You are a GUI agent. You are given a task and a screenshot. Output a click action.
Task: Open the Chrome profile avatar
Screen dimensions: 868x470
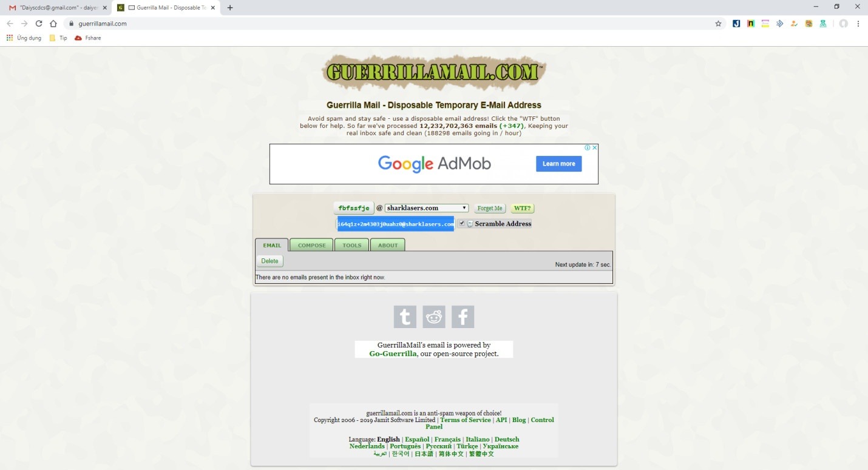(843, 24)
